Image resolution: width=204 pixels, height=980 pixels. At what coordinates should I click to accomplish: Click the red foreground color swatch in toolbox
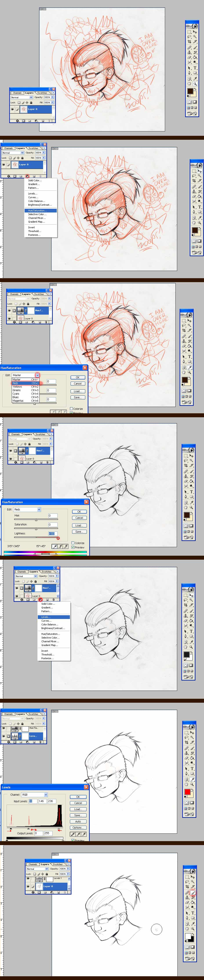coord(187,792)
